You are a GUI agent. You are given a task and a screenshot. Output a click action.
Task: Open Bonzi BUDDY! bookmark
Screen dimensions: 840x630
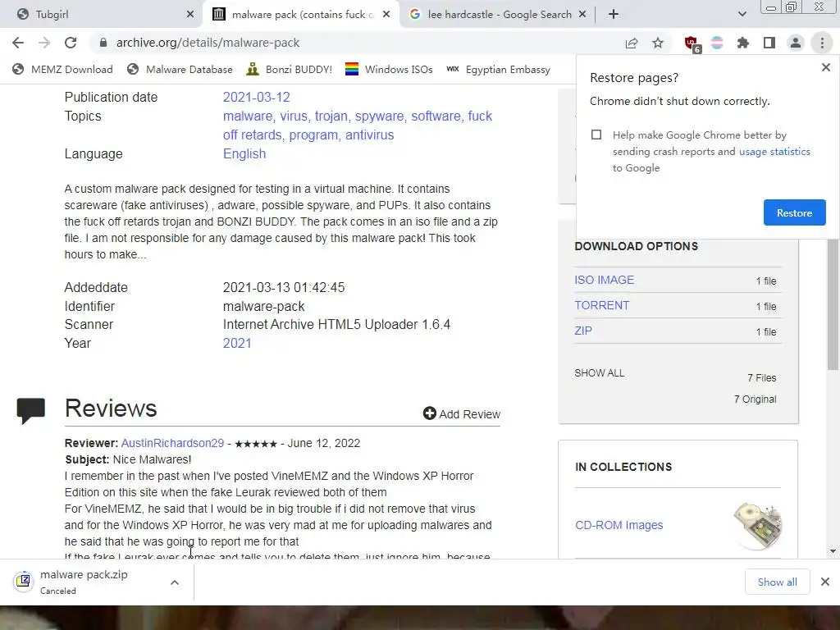(x=290, y=69)
